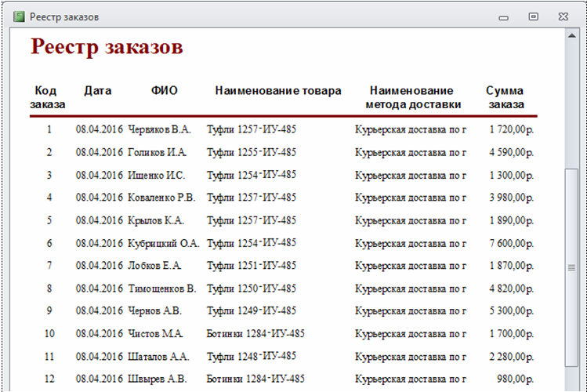Click Ботинки 1284-ИУ-485 in Швырев row

pos(255,379)
